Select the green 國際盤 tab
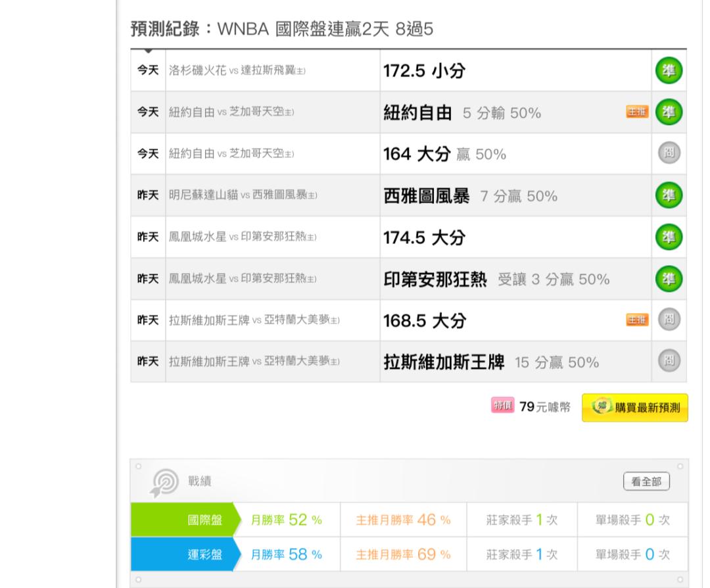 tap(185, 520)
